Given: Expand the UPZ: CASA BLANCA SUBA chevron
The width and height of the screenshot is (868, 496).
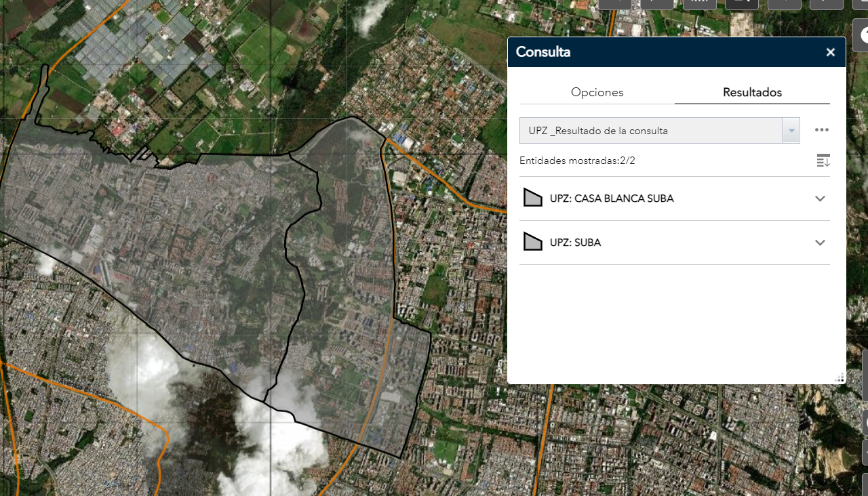Looking at the screenshot, I should point(820,199).
